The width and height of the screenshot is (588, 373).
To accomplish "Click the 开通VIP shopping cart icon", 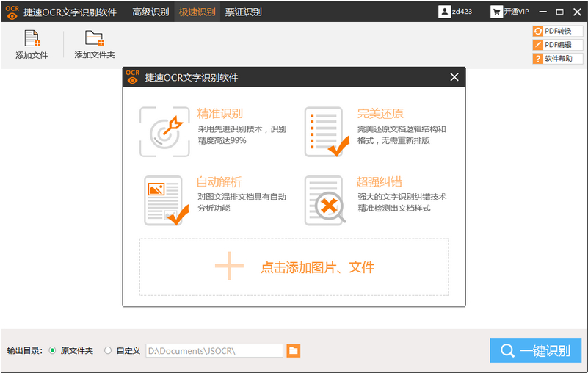I will [x=497, y=12].
